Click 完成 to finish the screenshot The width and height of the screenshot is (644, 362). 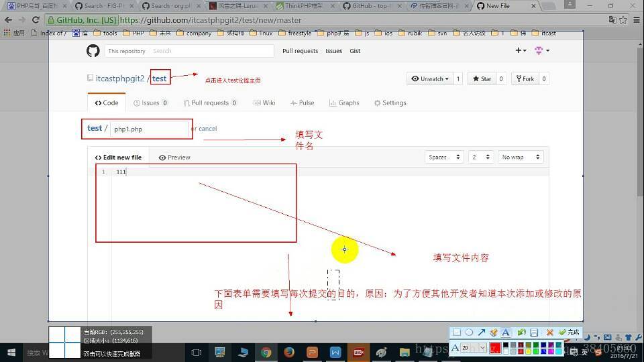pyautogui.click(x=570, y=332)
